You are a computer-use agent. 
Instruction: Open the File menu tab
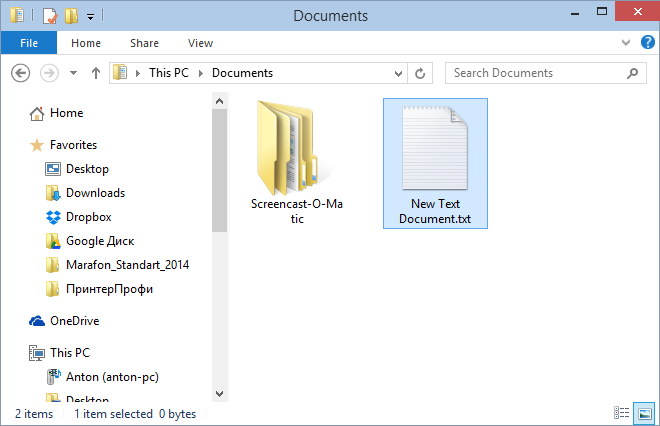[29, 43]
